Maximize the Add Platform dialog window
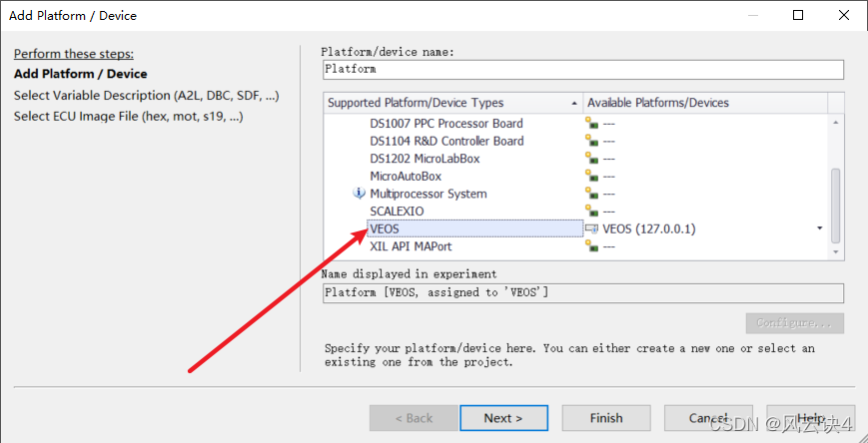The height and width of the screenshot is (443, 868). pyautogui.click(x=798, y=16)
